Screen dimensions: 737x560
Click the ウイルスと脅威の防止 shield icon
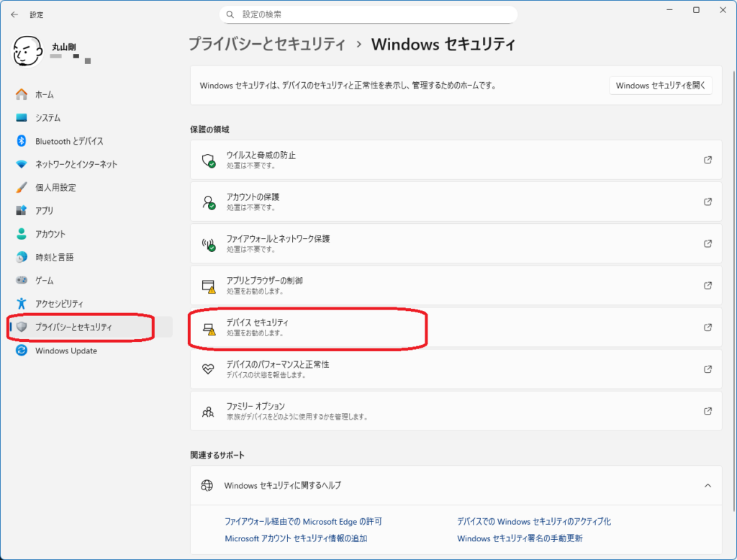tap(208, 161)
